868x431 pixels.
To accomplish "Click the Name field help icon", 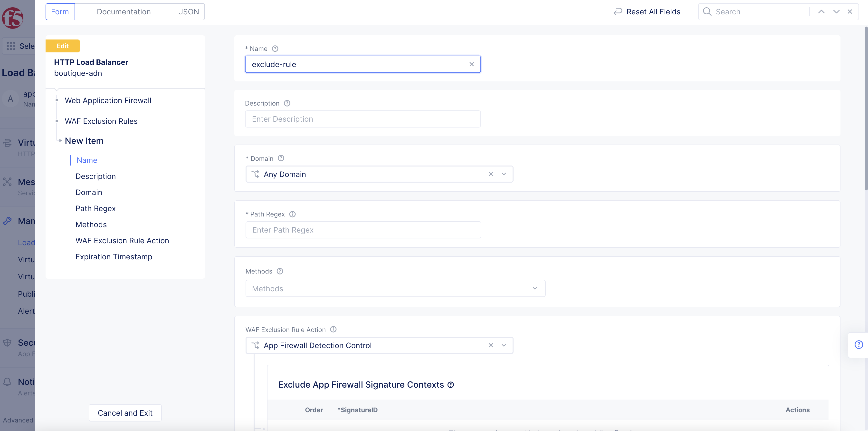I will 275,49.
